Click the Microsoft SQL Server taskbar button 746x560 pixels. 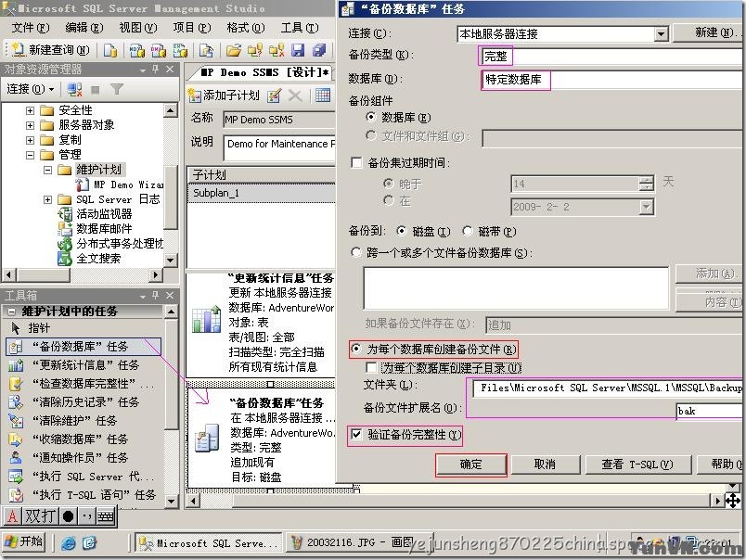coord(210,543)
